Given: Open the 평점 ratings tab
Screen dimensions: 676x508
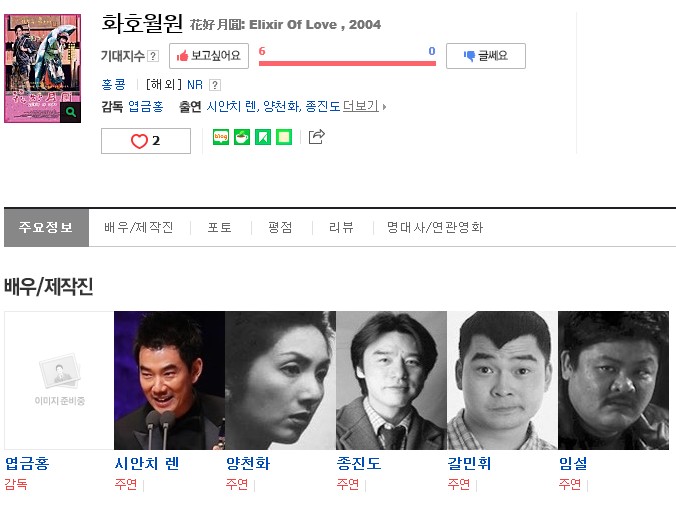Looking at the screenshot, I should tap(281, 227).
